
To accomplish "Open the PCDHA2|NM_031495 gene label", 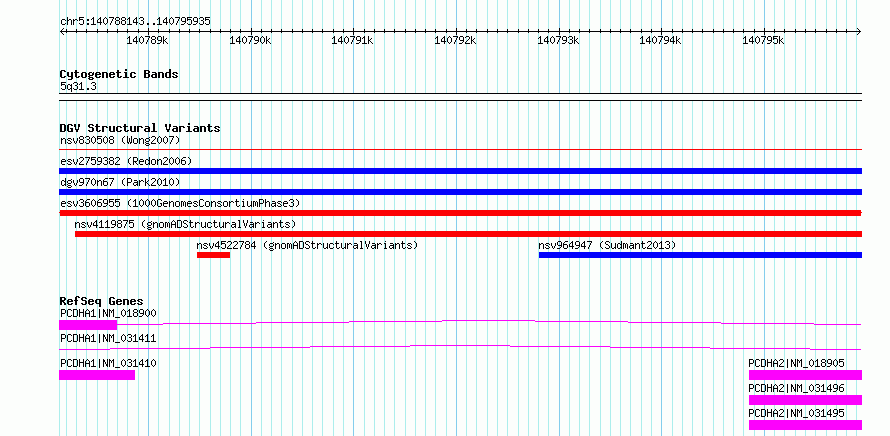I will (796, 413).
